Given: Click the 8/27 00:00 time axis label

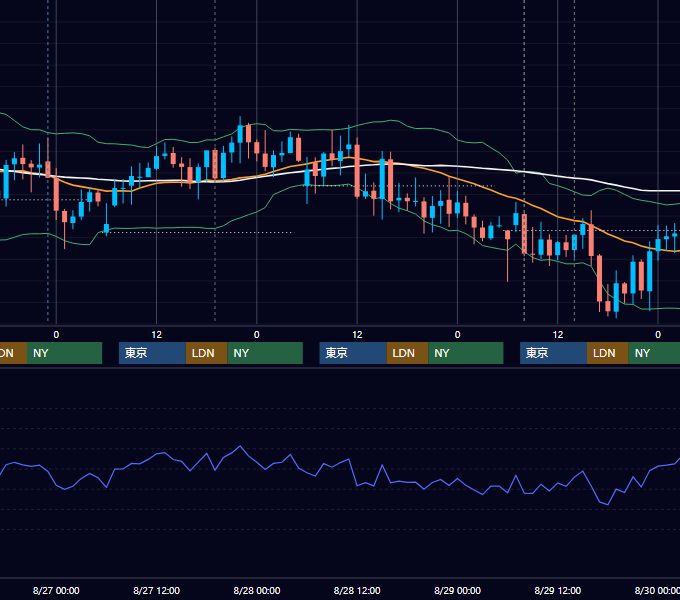Looking at the screenshot, I should tap(56, 590).
